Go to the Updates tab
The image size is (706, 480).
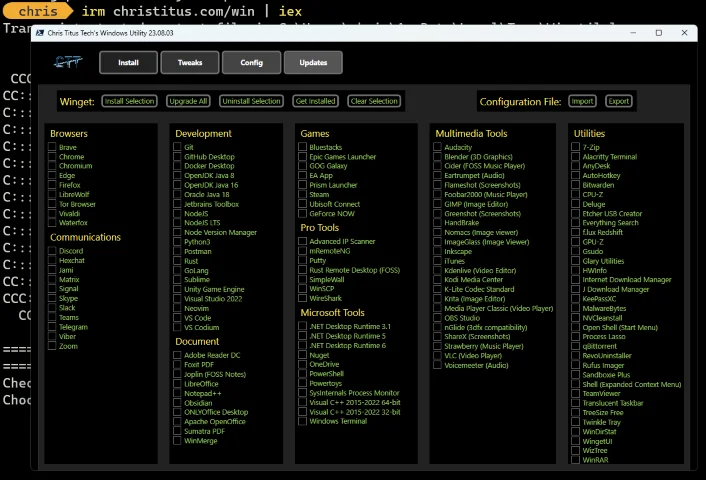click(x=313, y=62)
